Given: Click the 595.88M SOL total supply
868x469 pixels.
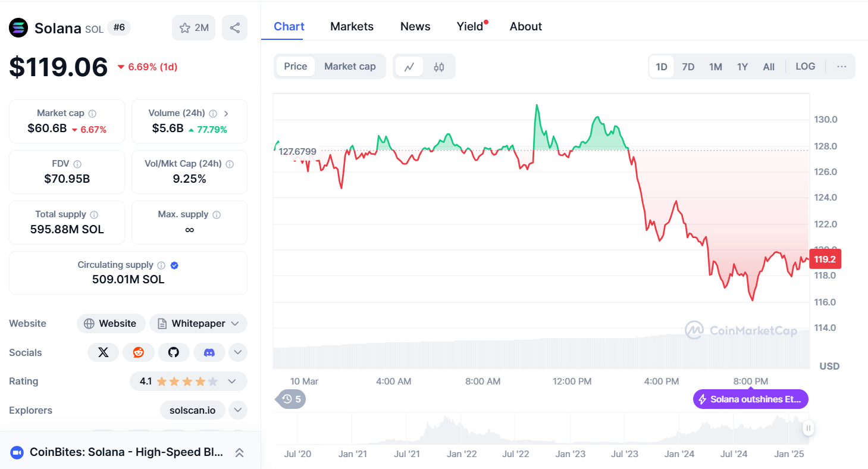Looking at the screenshot, I should (67, 229).
